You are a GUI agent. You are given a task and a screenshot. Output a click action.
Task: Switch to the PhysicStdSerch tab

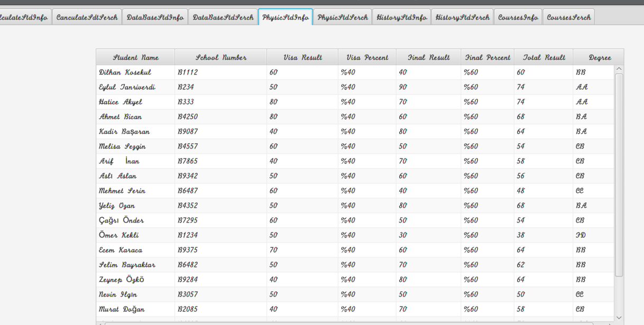[343, 17]
